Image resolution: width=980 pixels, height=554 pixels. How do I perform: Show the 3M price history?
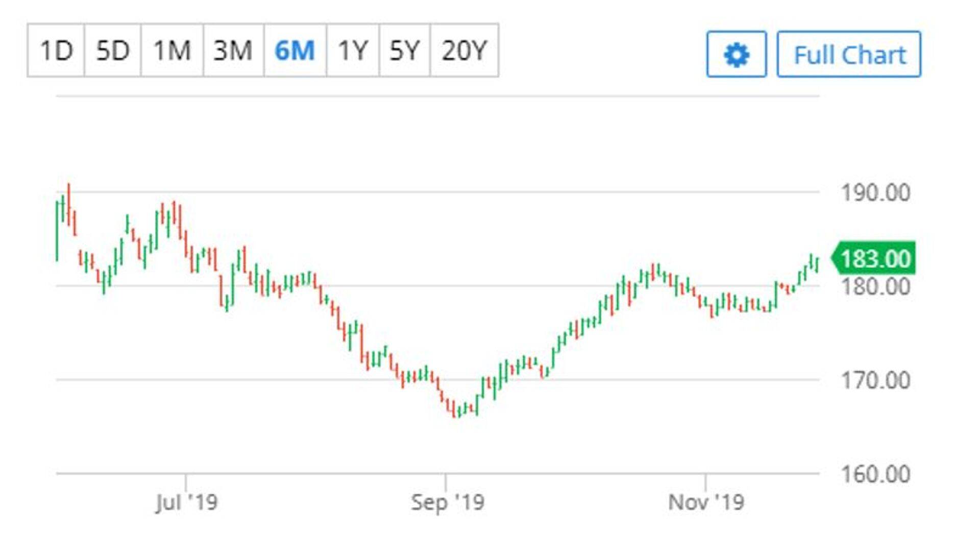click(x=233, y=51)
